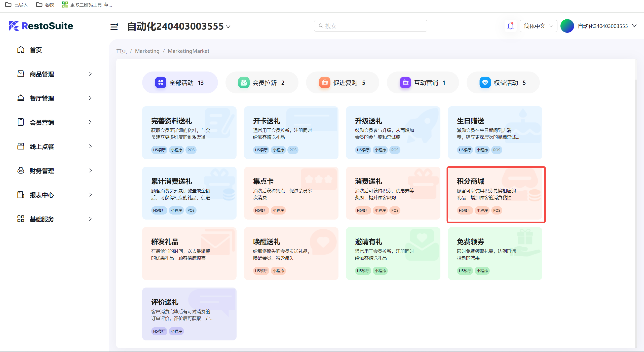Screen dimensions: 644x352
Task: Open the 完善资料送礼 activity card
Action: click(x=189, y=133)
